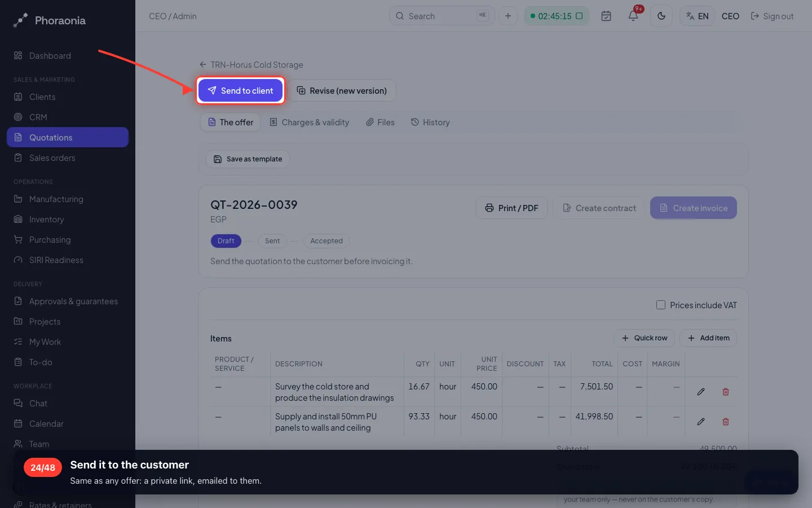Toggle the Prices include VAT checkbox
812x508 pixels.
[x=661, y=305]
